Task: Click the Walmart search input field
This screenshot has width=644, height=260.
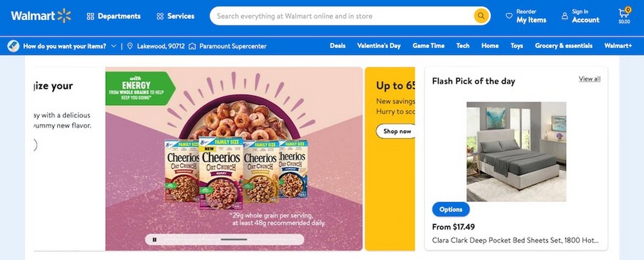Action: click(341, 16)
